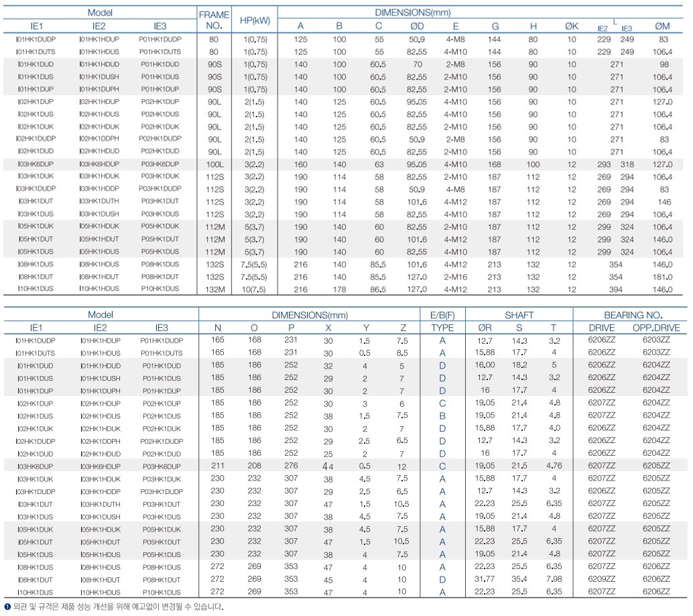Select I01HK1DUPH in the table with FRAME NO.
Screen dimensions: 693x616
(x=99, y=89)
